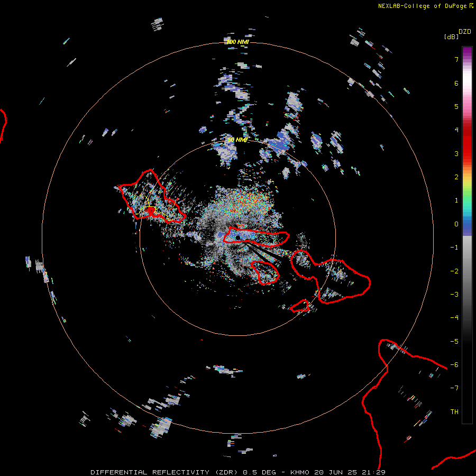The height and width of the screenshot is (476, 476).
Task: Click the TH threshold label on scale
Action: [x=454, y=412]
